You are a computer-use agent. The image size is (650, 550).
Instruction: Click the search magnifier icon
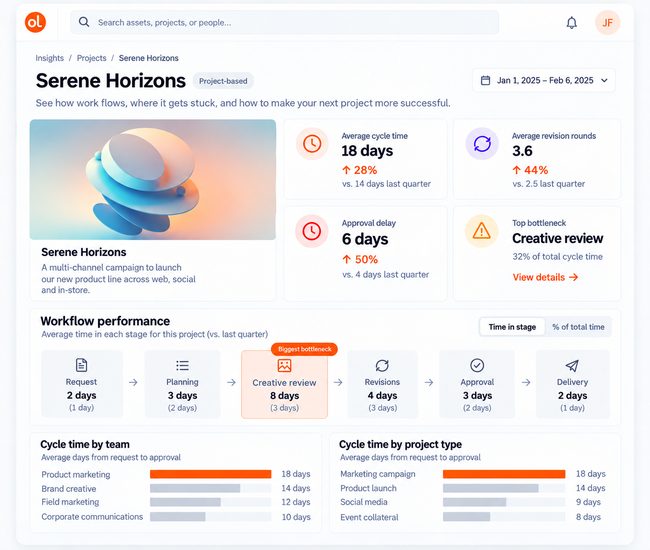click(84, 22)
